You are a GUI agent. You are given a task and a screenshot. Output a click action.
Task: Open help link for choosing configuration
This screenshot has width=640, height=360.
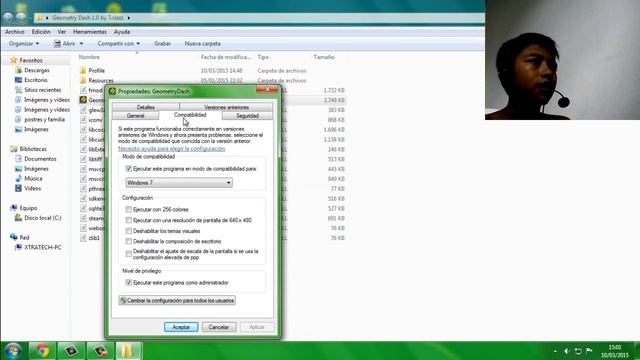click(x=171, y=149)
